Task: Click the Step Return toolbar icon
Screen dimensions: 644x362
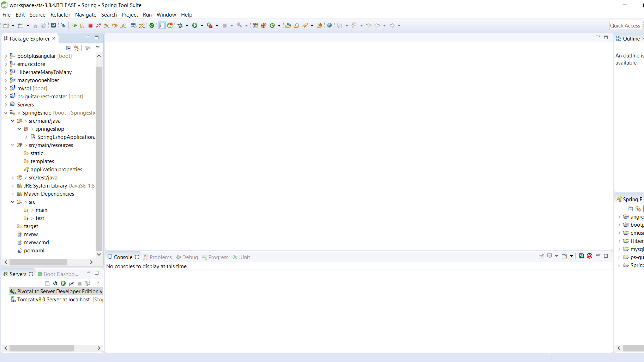Action: pos(123,25)
